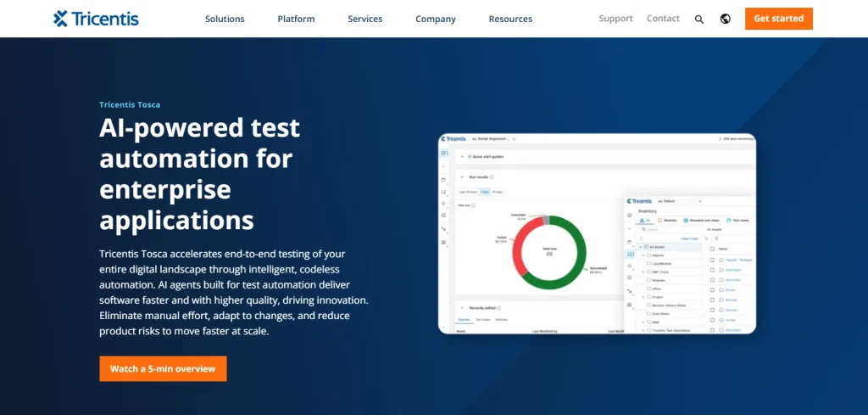Open the Services menu

pyautogui.click(x=364, y=19)
